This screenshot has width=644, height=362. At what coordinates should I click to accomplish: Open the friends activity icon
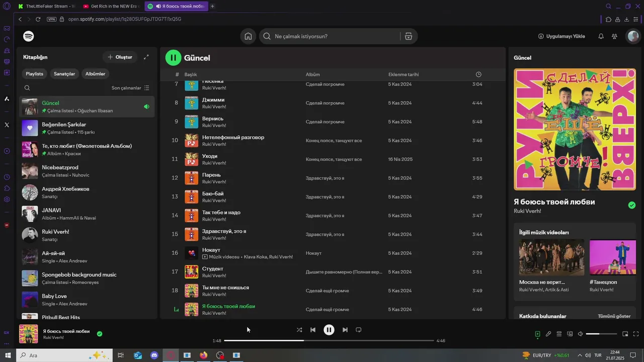(x=614, y=36)
